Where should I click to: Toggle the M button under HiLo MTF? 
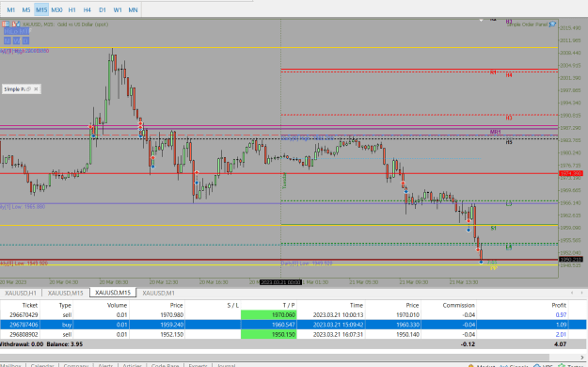tap(8, 40)
